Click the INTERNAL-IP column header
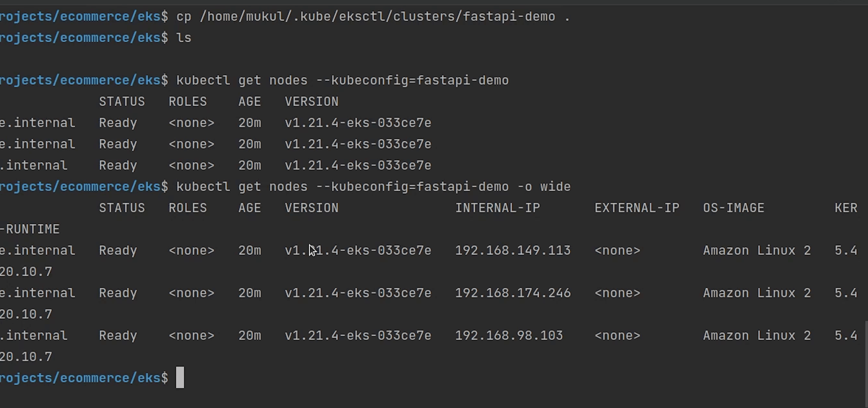This screenshot has width=868, height=408. [497, 208]
